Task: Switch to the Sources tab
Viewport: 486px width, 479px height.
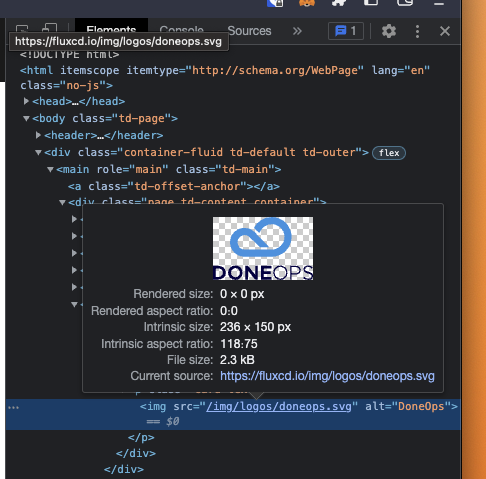Action: click(249, 31)
